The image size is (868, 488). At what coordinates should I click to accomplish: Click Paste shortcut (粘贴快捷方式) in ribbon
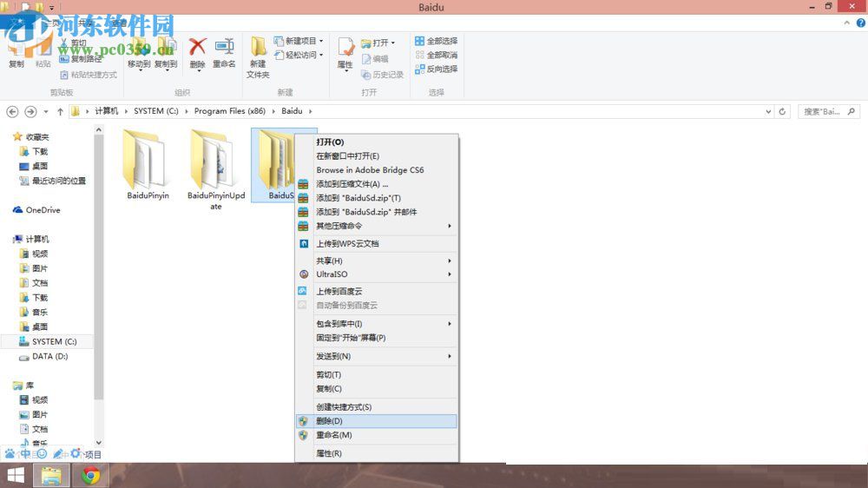coord(89,74)
